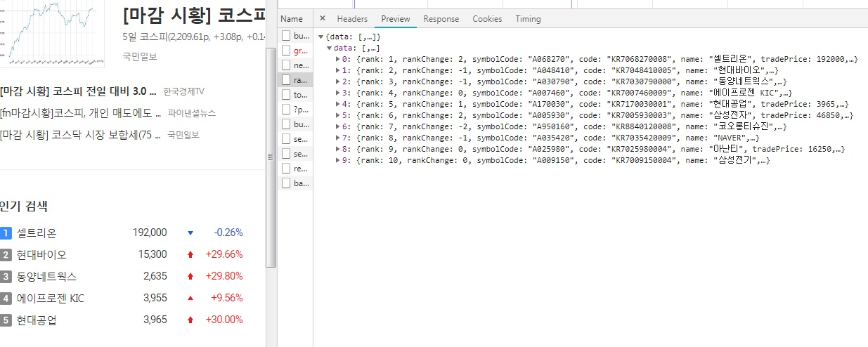868x347 pixels.
Task: Open the 코스닥 시장 보합세 article
Action: 81,134
